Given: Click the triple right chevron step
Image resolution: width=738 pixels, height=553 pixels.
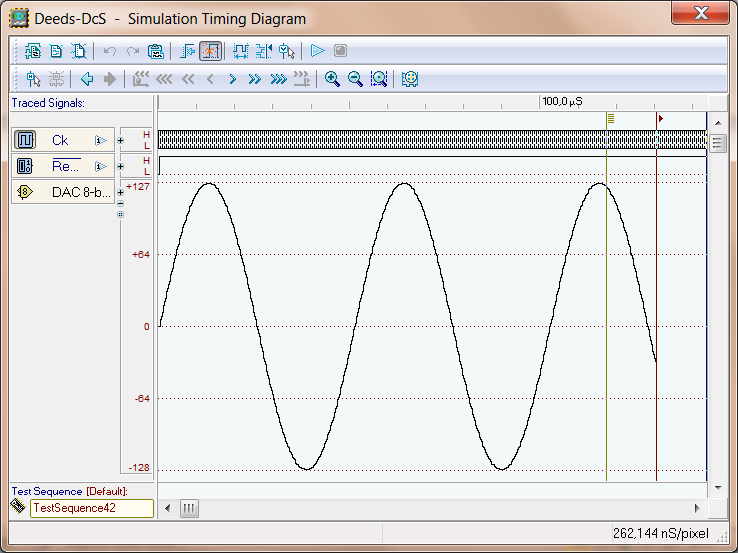Looking at the screenshot, I should coord(279,79).
